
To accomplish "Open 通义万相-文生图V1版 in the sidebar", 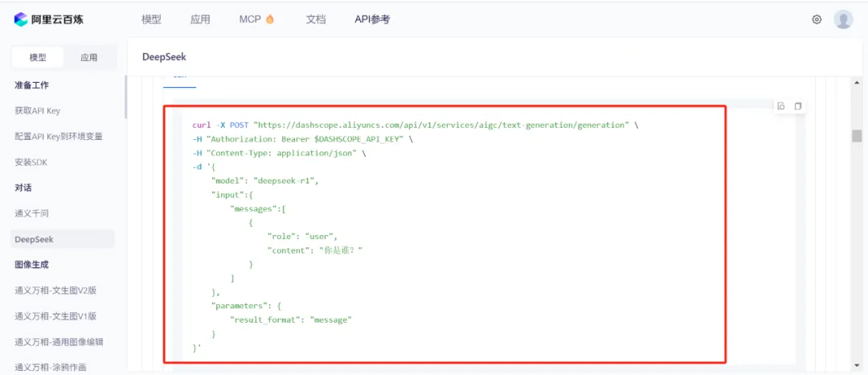I will tap(56, 316).
